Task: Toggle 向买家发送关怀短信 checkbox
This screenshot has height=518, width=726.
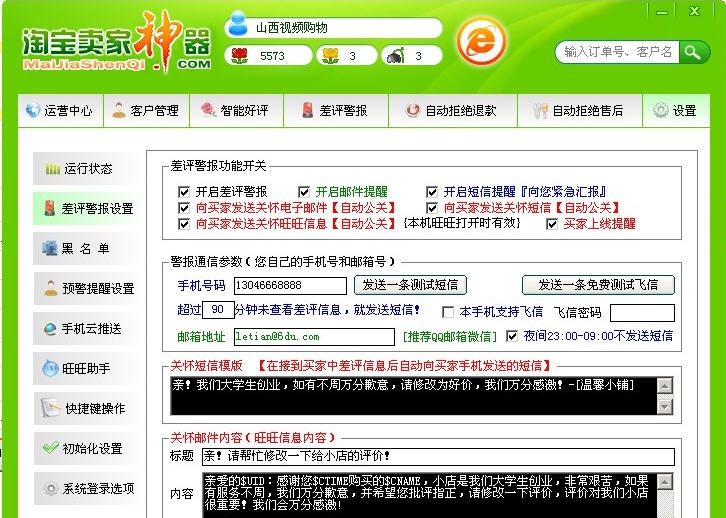Action: [x=432, y=208]
